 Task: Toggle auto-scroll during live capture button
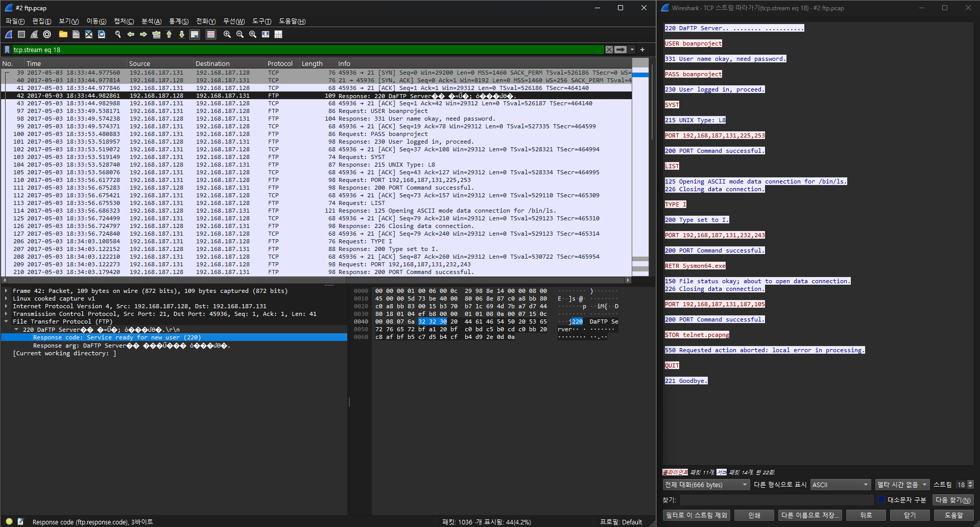click(x=195, y=34)
